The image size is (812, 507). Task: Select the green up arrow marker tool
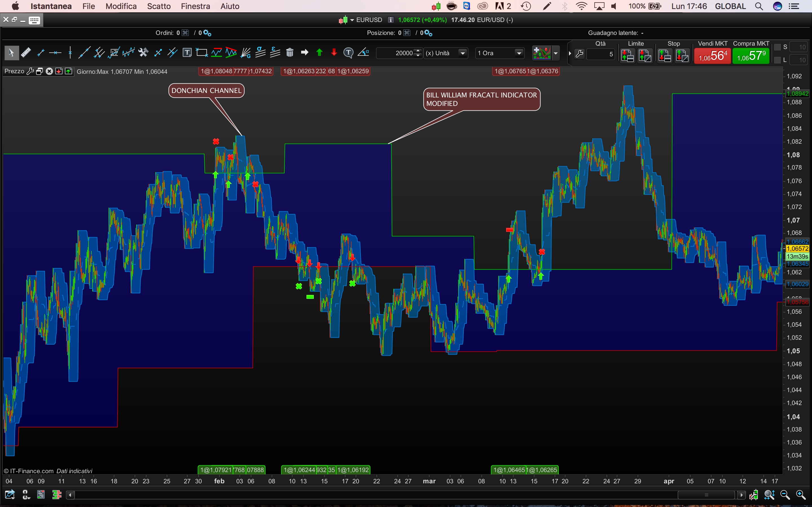(319, 53)
